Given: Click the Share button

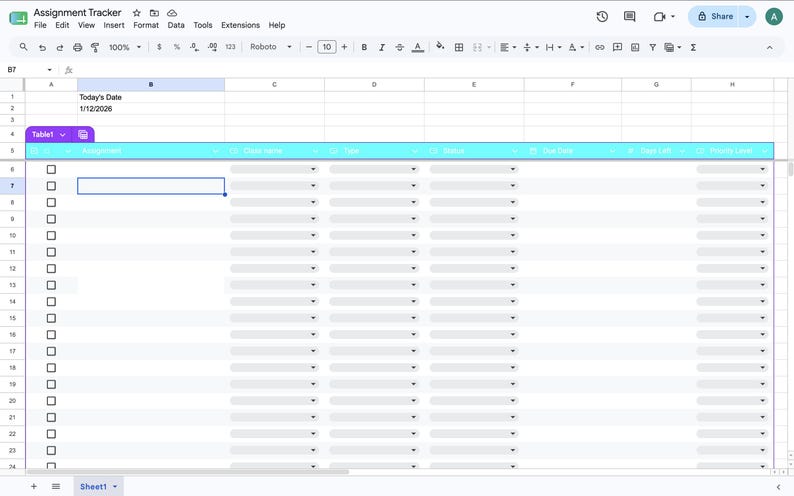Looking at the screenshot, I should (x=716, y=17).
